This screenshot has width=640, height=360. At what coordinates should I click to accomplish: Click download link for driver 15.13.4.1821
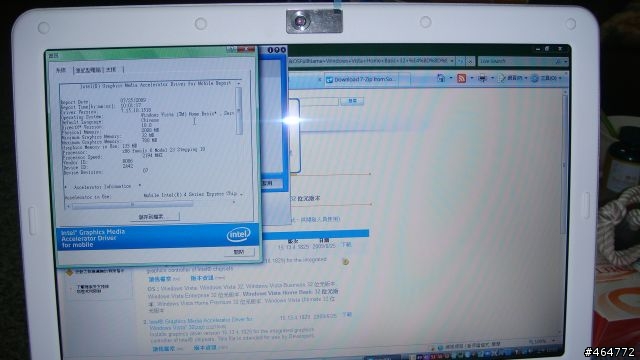(347, 315)
